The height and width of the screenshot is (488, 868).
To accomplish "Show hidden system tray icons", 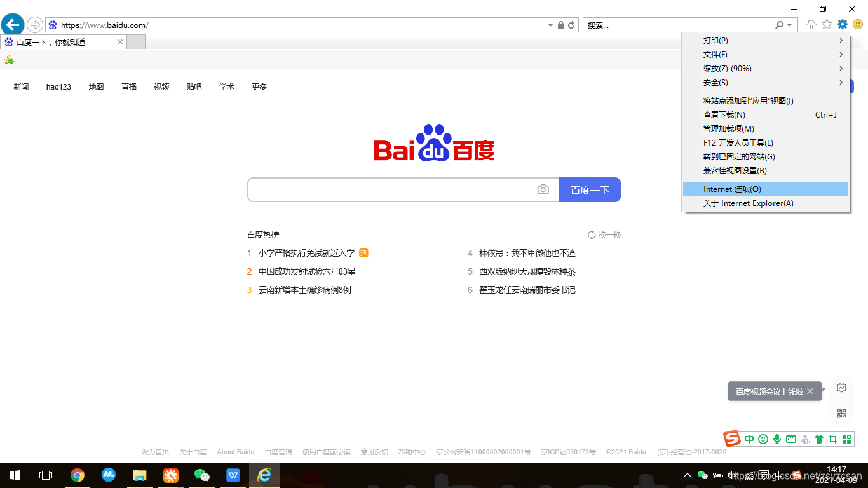I will (x=687, y=475).
